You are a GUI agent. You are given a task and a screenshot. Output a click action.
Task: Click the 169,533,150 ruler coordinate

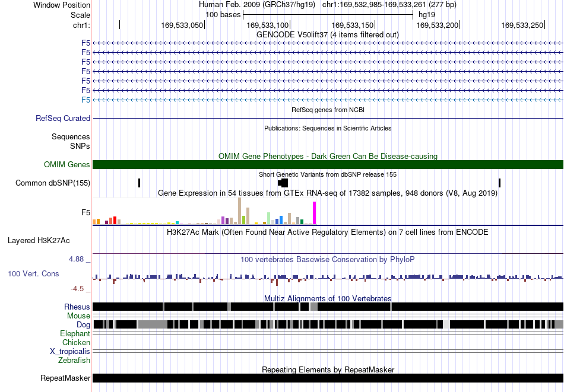352,25
